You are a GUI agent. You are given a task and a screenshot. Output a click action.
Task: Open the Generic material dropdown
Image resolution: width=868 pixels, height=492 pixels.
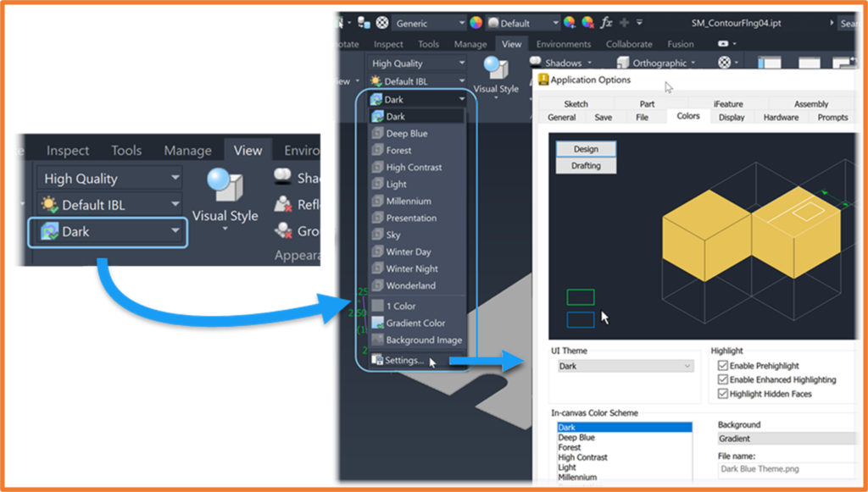(x=429, y=23)
